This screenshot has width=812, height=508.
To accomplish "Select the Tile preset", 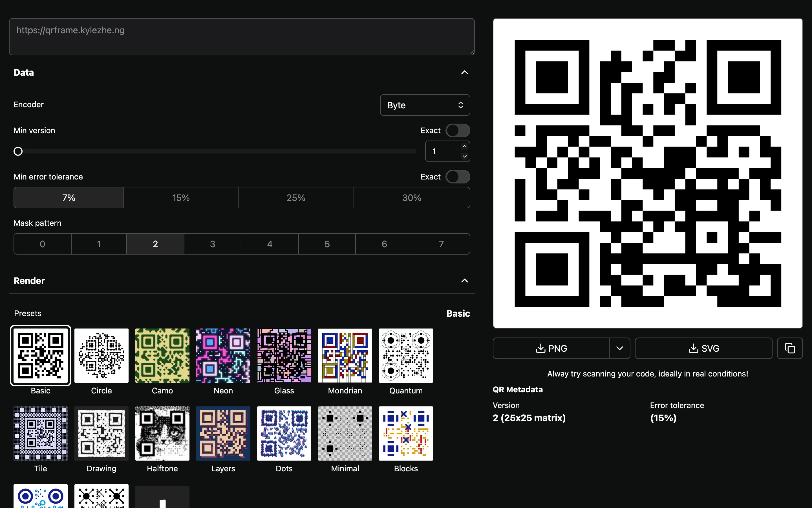I will 41,433.
